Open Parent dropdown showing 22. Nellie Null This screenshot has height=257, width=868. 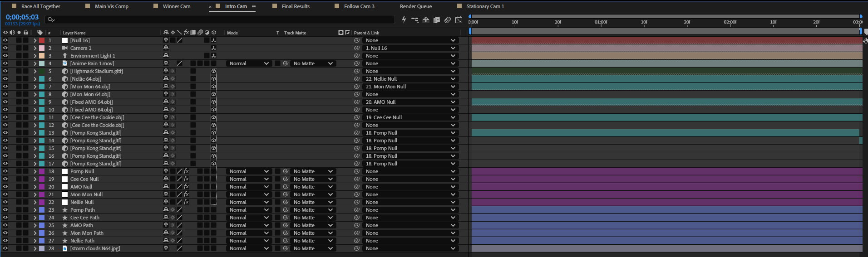pos(410,79)
